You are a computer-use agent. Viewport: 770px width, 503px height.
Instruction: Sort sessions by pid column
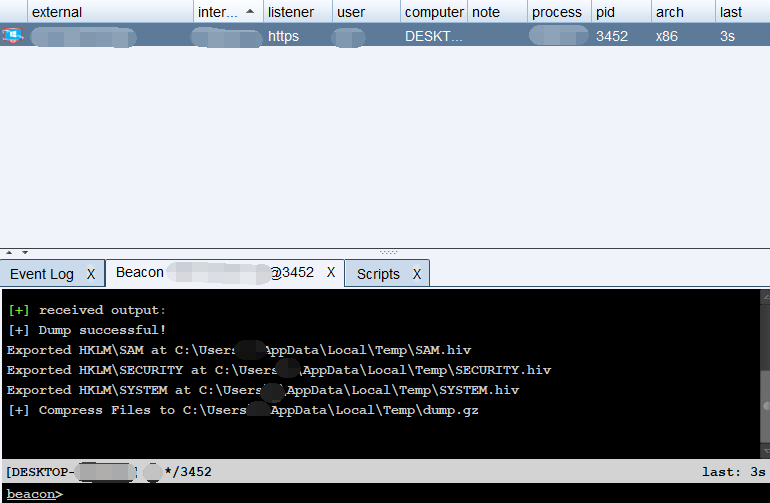tap(622, 12)
